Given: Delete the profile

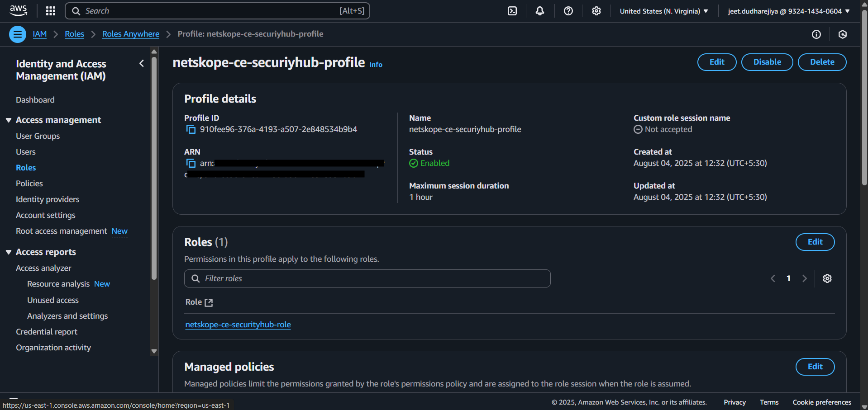Looking at the screenshot, I should tap(822, 62).
